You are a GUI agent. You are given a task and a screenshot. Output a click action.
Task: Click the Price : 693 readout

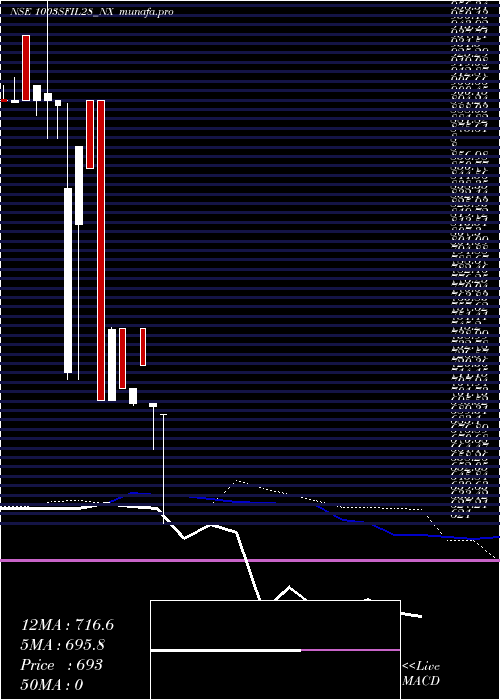pyautogui.click(x=62, y=665)
